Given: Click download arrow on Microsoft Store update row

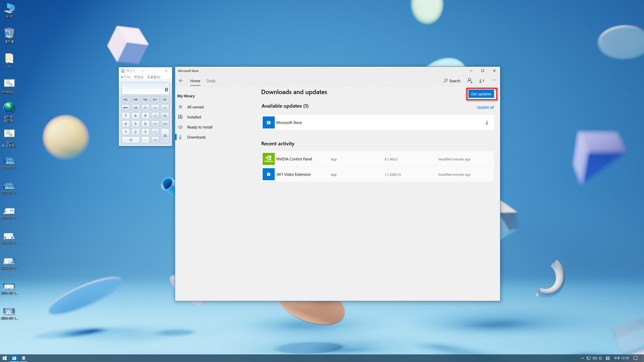Looking at the screenshot, I should (487, 123).
